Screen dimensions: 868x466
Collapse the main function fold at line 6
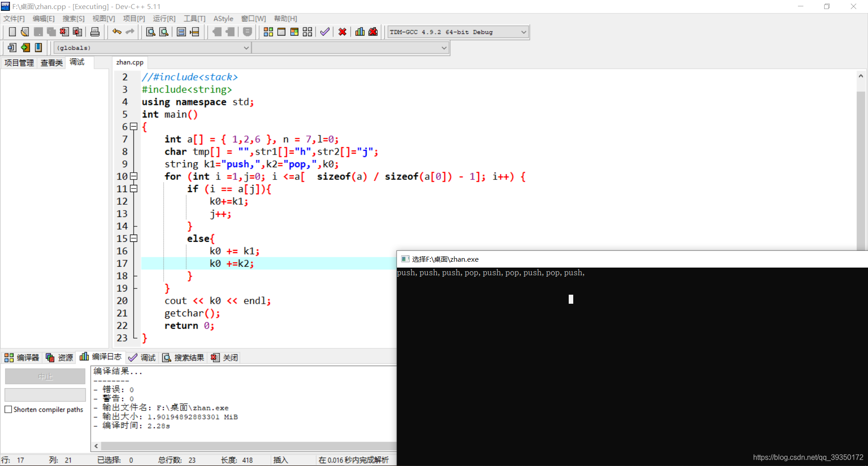tap(134, 127)
